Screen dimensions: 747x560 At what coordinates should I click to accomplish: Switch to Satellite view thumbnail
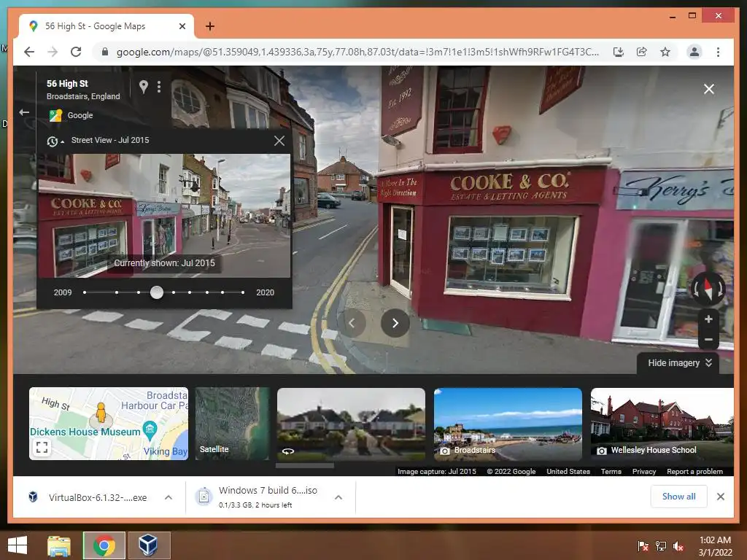[233, 424]
